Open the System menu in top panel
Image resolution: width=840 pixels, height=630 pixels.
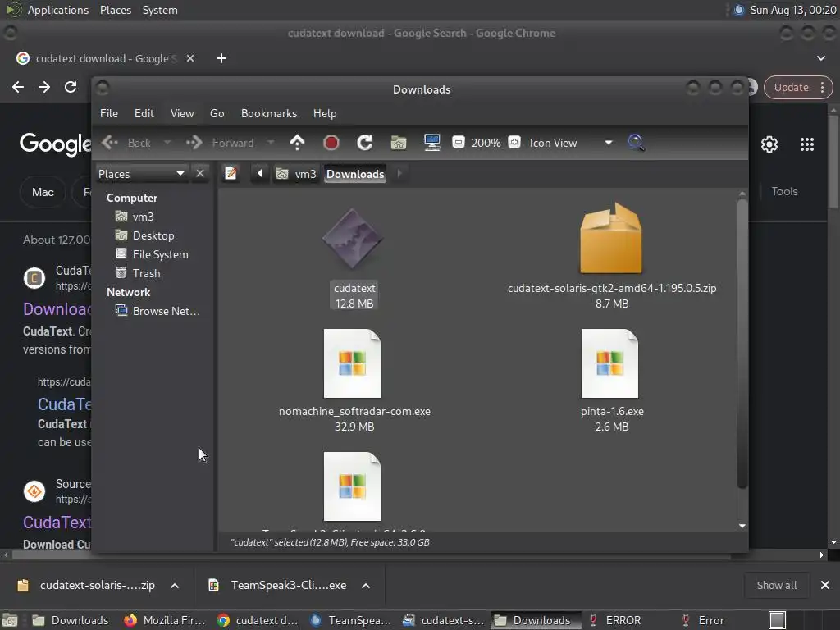click(160, 10)
